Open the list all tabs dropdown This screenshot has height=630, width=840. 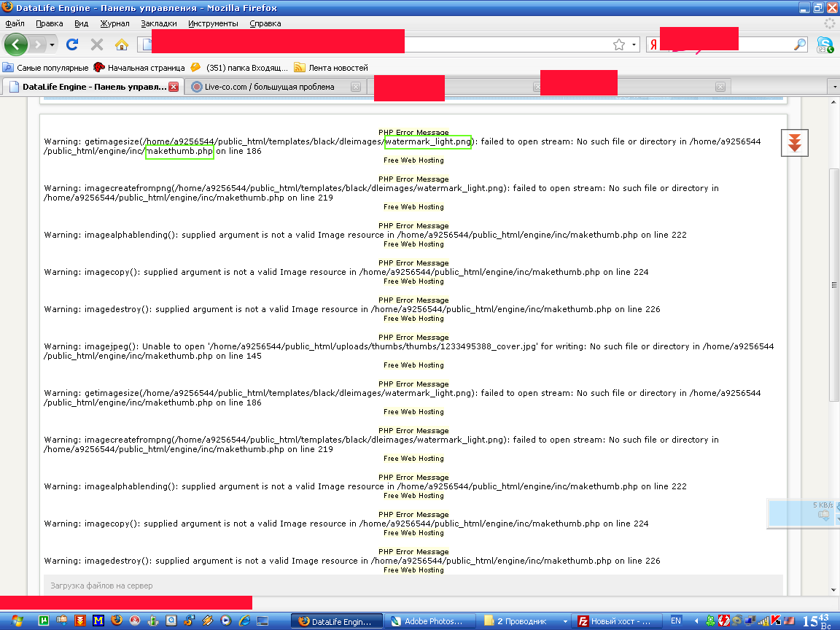point(833,87)
